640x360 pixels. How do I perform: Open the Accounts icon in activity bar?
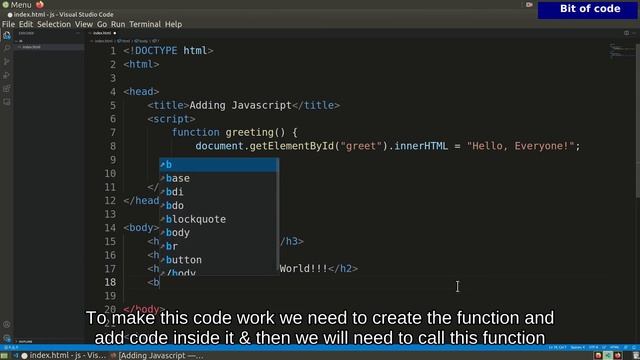7,325
